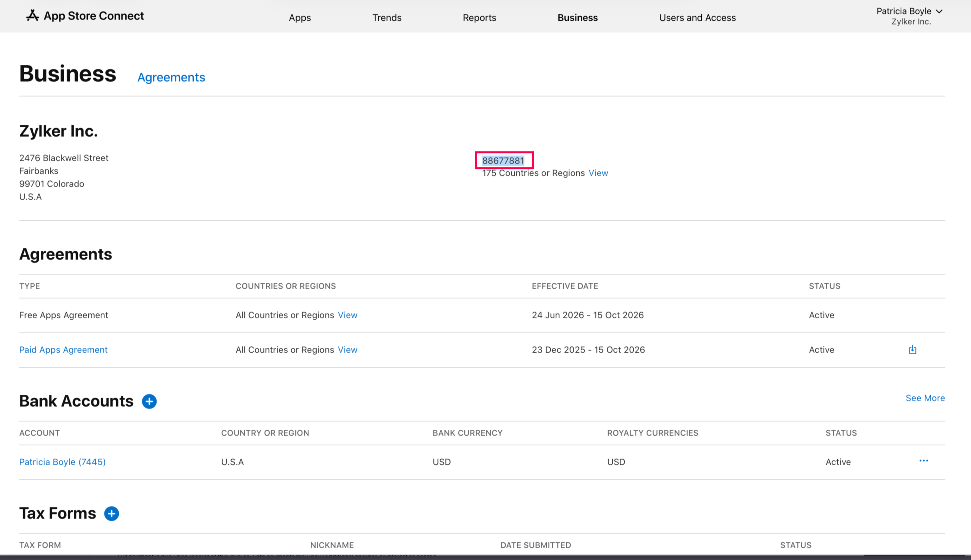The width and height of the screenshot is (971, 560).
Task: Click the 99701 Colorado address line
Action: tap(52, 184)
